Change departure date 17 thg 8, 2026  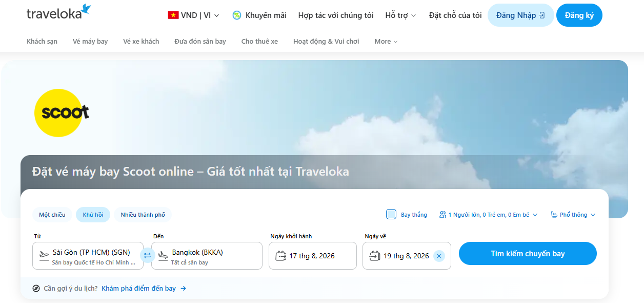point(313,256)
